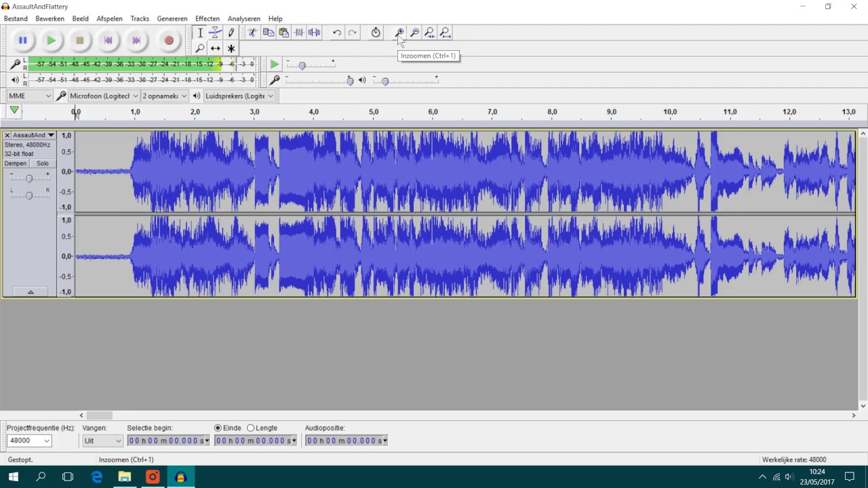Open the 2 opnamekanalen channels dropdown
Screen dimensions: 868x488
pos(164,96)
